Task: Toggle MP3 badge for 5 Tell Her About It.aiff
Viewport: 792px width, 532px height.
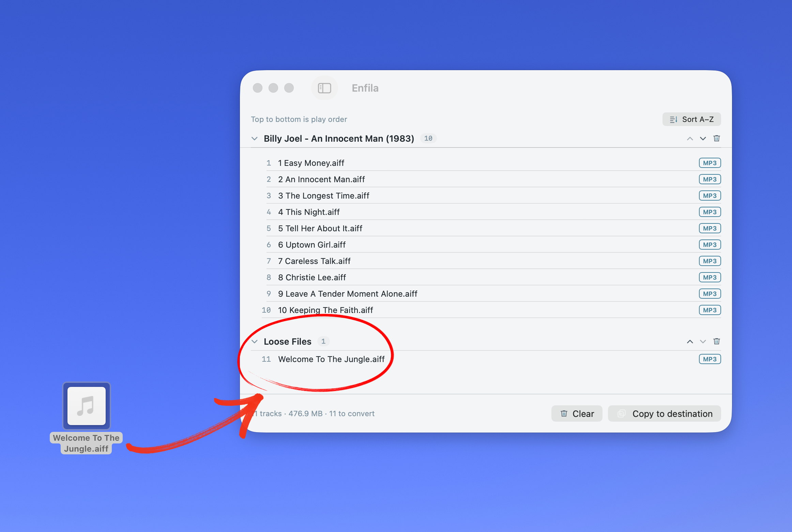Action: (x=710, y=229)
